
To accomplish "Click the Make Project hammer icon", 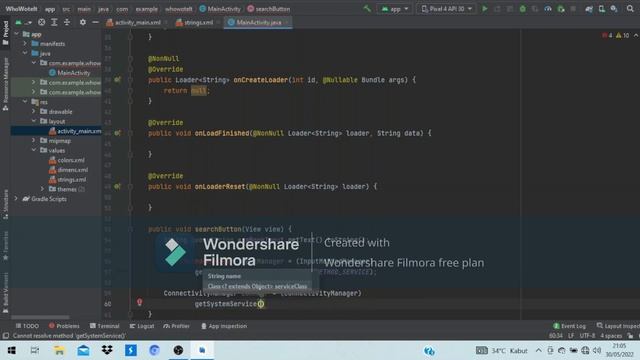I will 367,9.
